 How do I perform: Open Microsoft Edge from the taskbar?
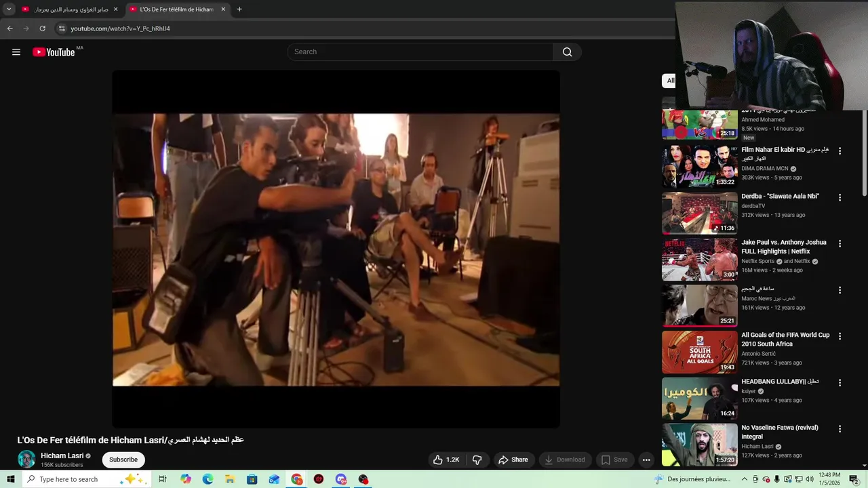click(x=208, y=479)
